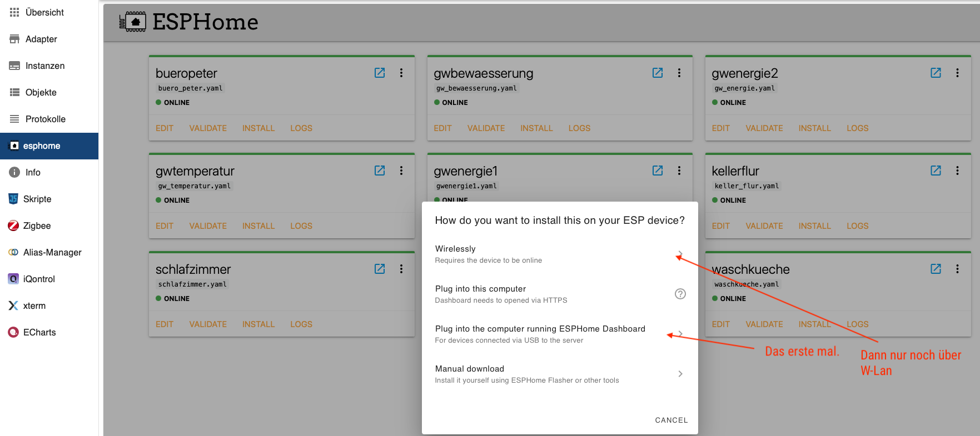Click INSTALL on schlafzimmer card
The width and height of the screenshot is (980, 436).
(x=258, y=324)
